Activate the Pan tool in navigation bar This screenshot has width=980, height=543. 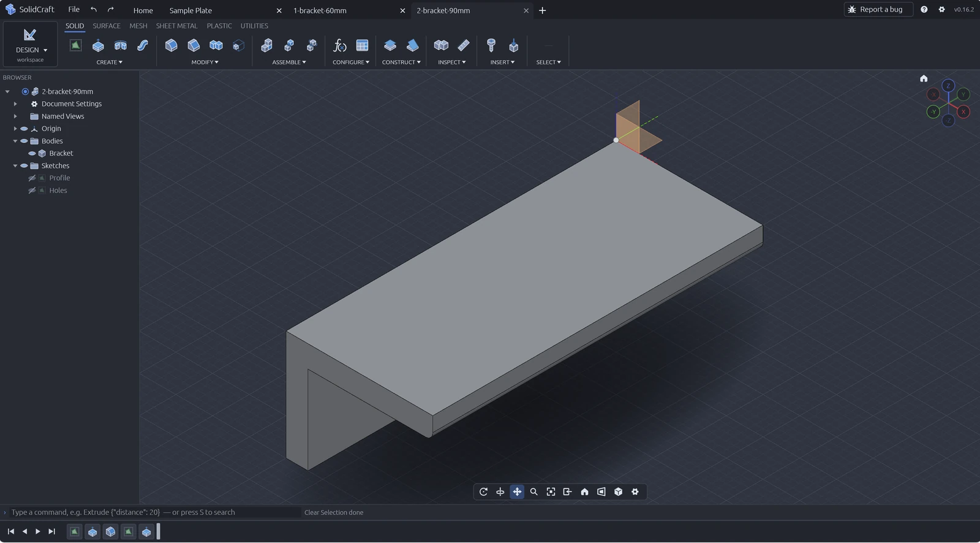(x=517, y=492)
